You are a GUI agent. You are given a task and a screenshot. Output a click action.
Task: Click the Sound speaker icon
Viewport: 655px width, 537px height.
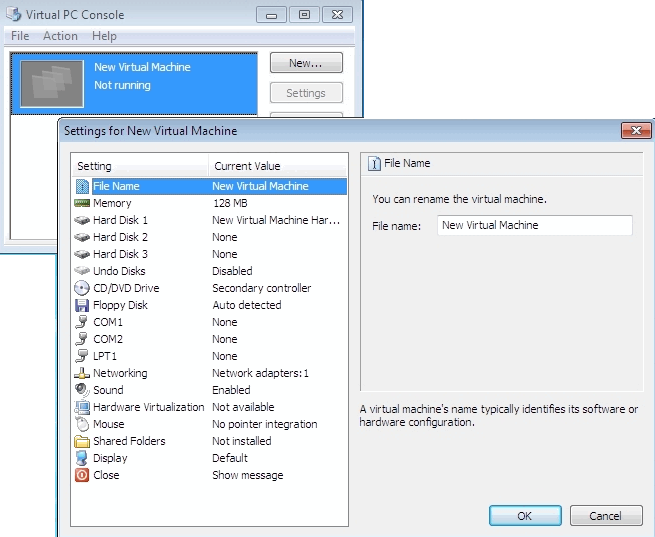point(82,390)
